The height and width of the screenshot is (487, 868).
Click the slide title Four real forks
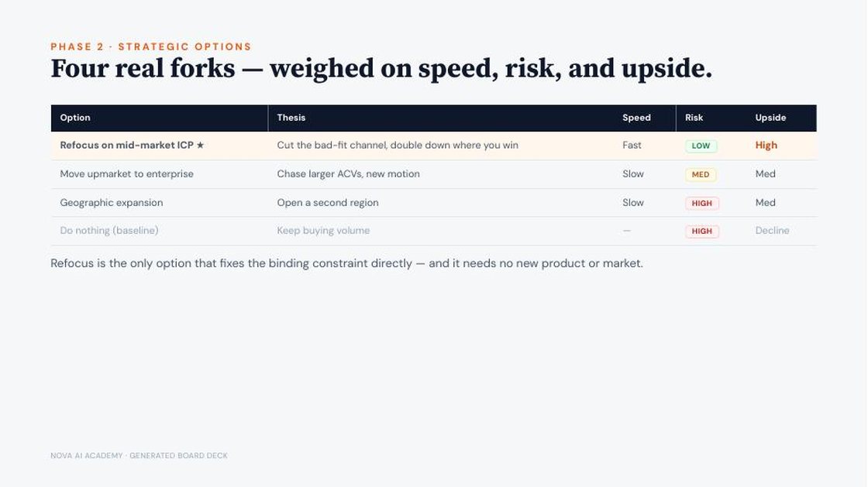(x=381, y=69)
